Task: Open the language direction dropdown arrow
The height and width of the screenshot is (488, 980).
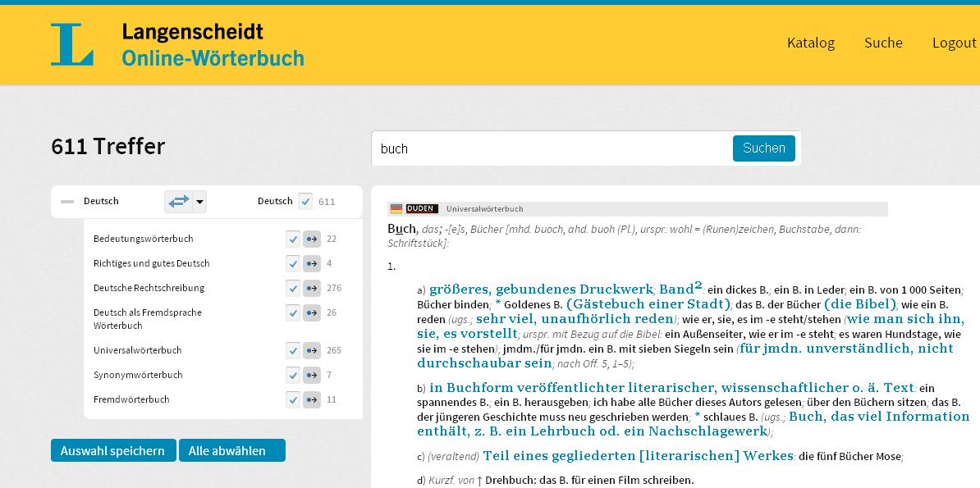Action: click(x=199, y=202)
